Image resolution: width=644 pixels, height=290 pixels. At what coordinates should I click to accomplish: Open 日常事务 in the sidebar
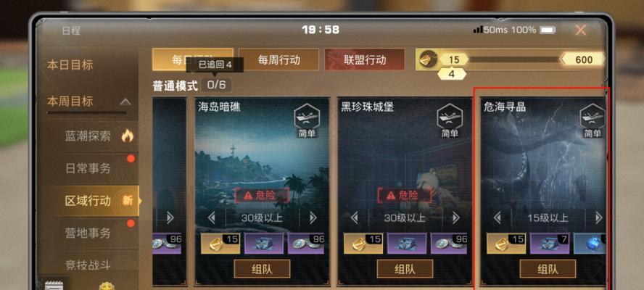click(x=88, y=168)
